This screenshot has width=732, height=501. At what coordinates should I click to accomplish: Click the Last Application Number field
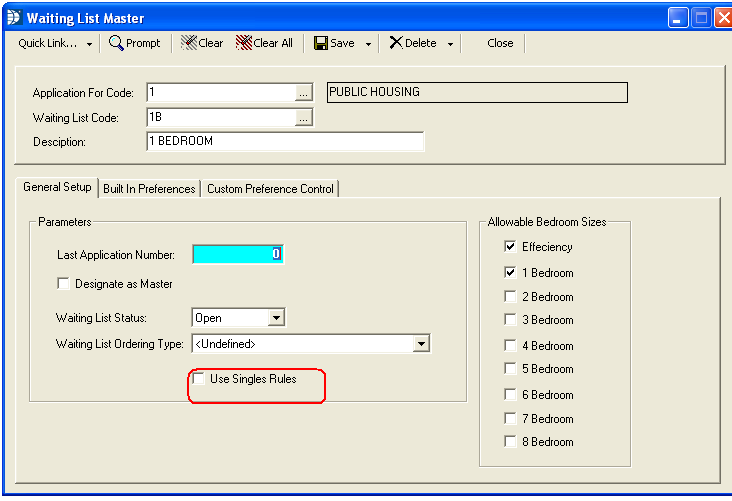tap(237, 254)
